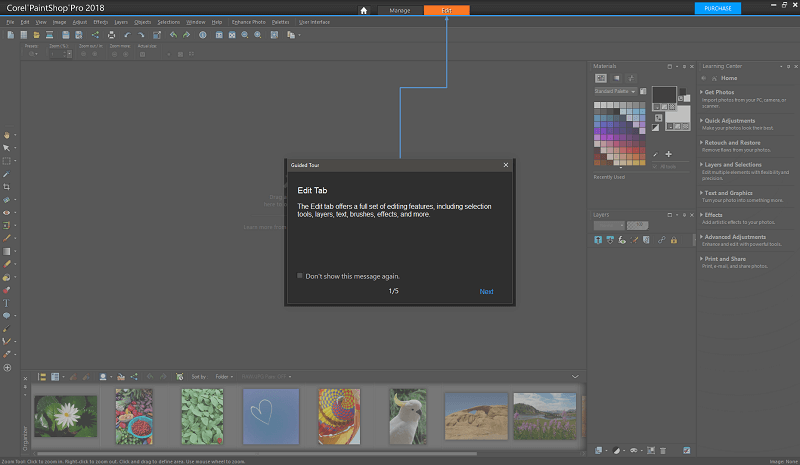
Task: Select the Red Eye tool
Action: tap(7, 212)
